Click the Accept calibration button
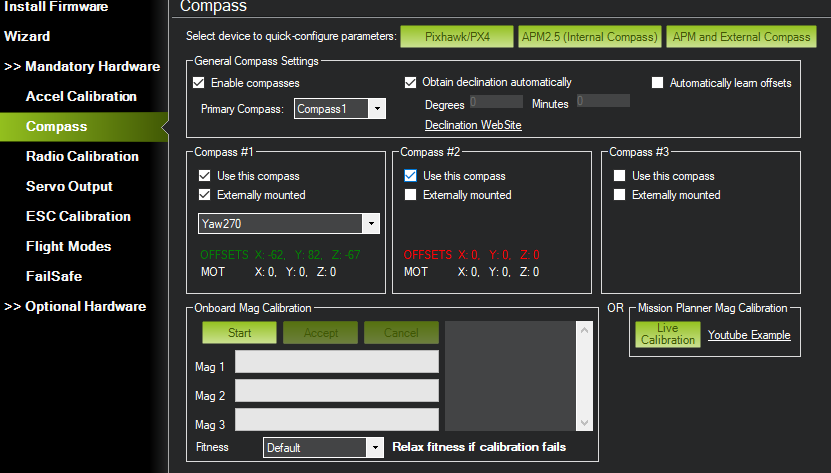The height and width of the screenshot is (473, 831). (x=320, y=332)
